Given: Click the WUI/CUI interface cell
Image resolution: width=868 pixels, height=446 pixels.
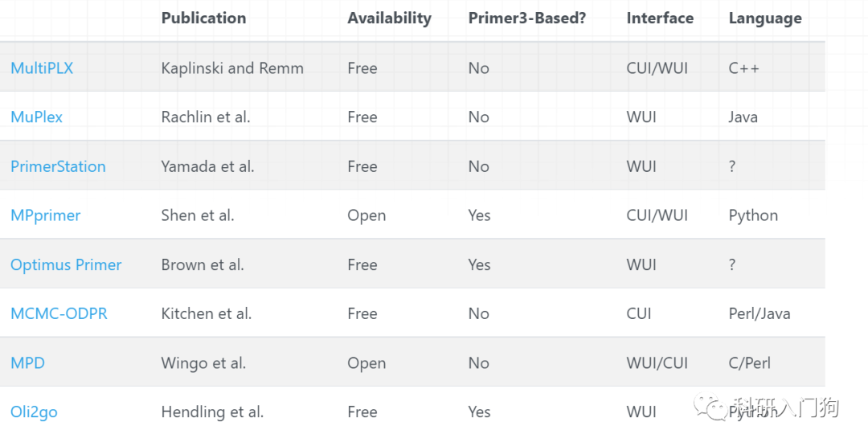Looking at the screenshot, I should tap(657, 362).
